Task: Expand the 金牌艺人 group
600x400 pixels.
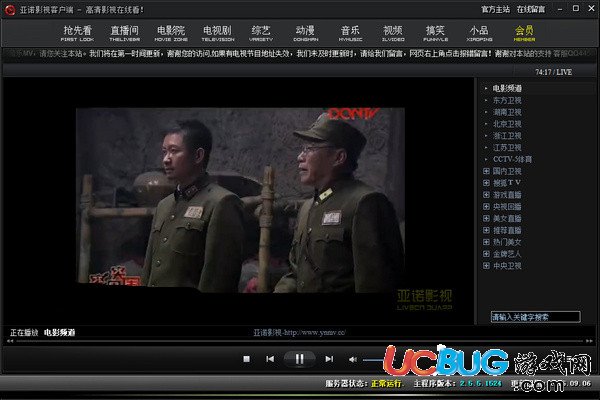Action: (x=486, y=254)
